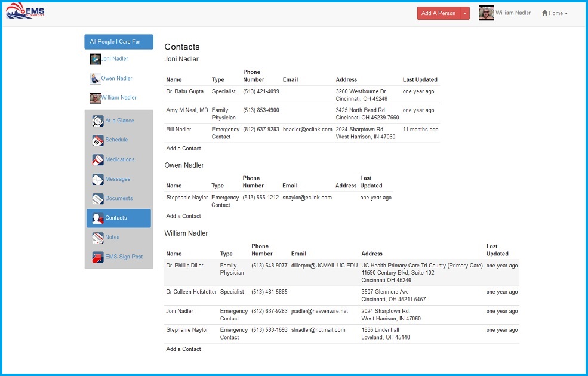588x376 pixels.
Task: Click the Notes icon in sidebar
Action: pyautogui.click(x=98, y=238)
